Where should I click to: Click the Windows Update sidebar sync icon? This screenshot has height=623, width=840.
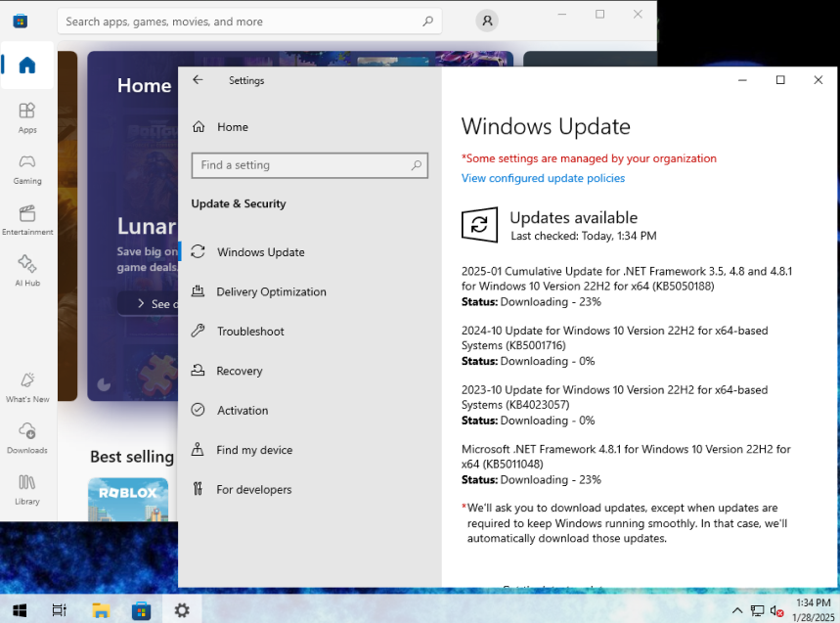pos(199,251)
